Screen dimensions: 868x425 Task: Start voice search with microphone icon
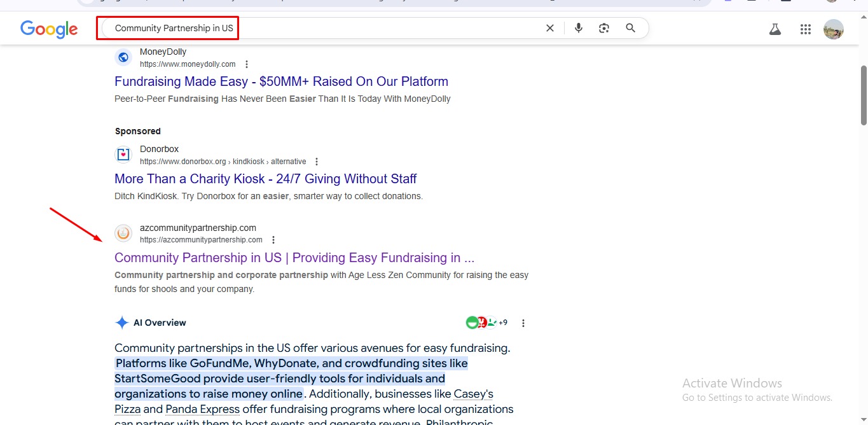[579, 28]
